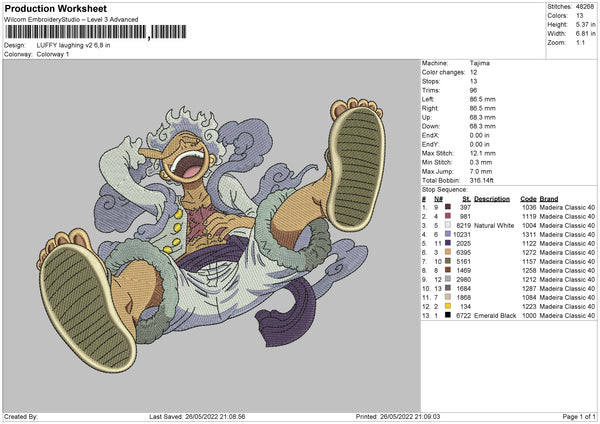The height and width of the screenshot is (424, 600).
Task: Click the lavender swatch for code 1311
Action: pos(448,234)
